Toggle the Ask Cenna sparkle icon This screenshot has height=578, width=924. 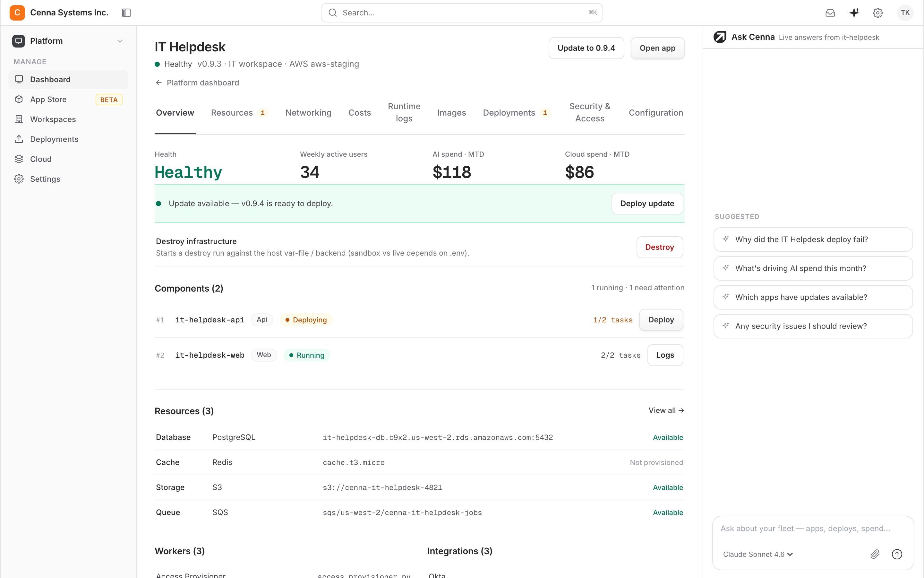tap(854, 13)
